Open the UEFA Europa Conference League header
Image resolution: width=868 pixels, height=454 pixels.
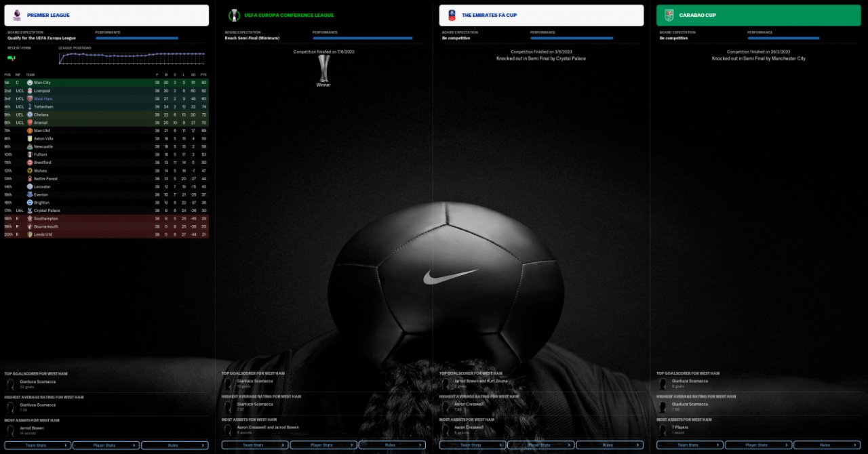point(323,15)
